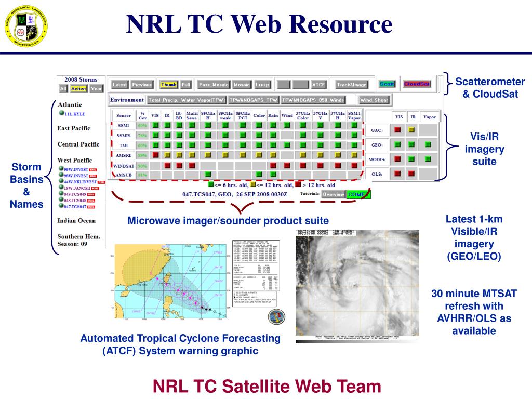Open the red AMSRE VIS square
The image size is (532, 399).
pos(155,155)
